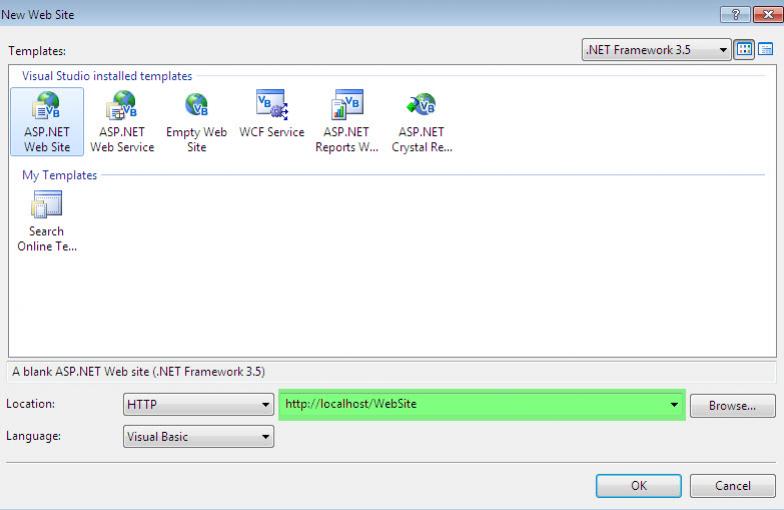Switch to large icons view

[x=744, y=50]
